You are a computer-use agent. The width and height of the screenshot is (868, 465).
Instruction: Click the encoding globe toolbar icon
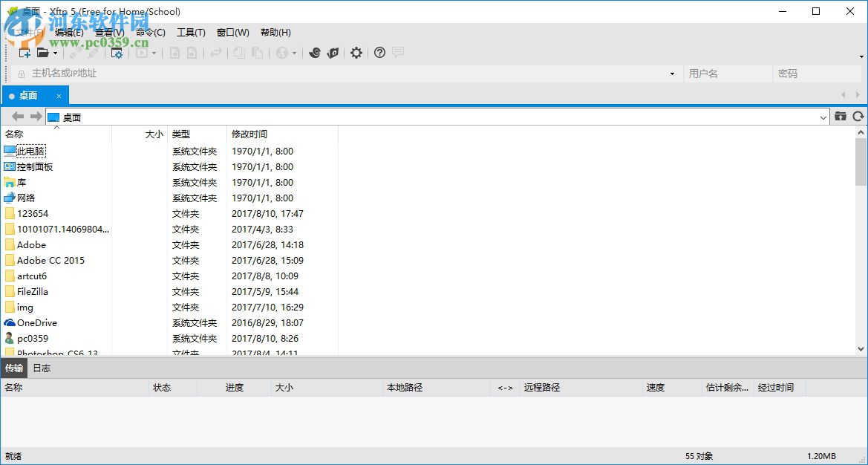(281, 53)
